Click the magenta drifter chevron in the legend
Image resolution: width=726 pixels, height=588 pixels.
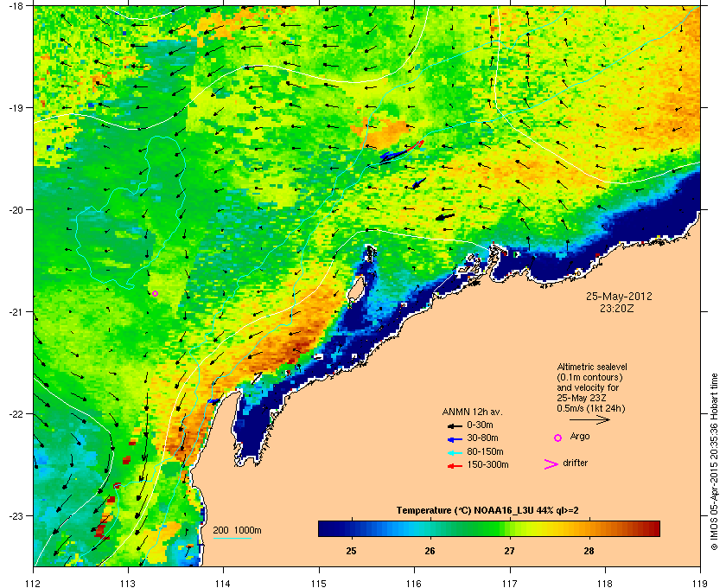coord(551,464)
